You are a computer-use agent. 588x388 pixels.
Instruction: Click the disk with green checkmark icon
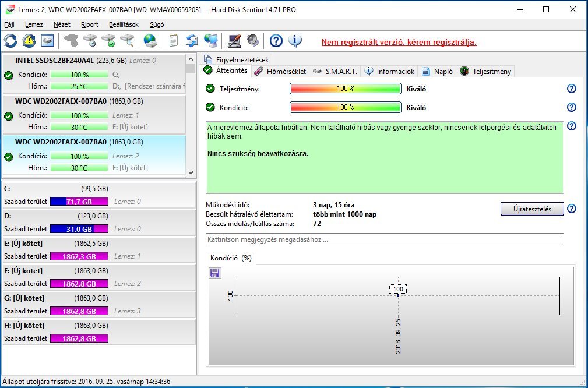click(109, 40)
